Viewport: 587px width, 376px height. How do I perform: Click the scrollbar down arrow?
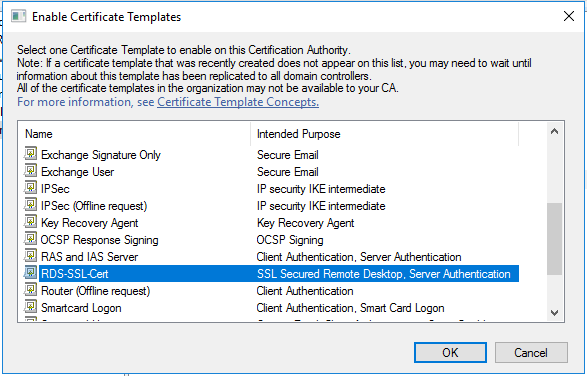pos(554,313)
